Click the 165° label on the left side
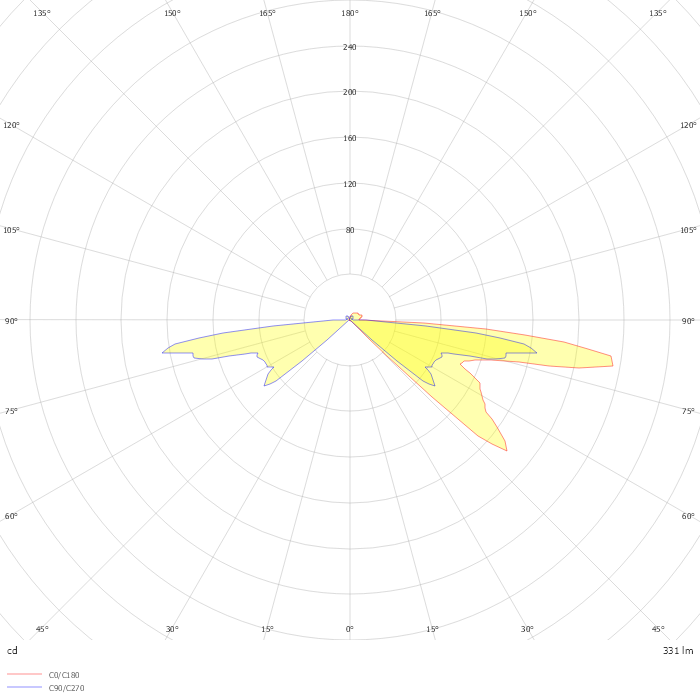This screenshot has width=700, height=700. point(267,13)
